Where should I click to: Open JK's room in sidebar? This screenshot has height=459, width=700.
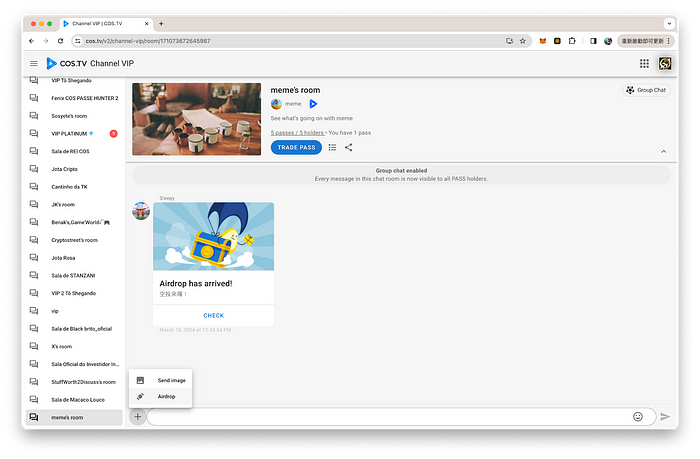pos(74,204)
